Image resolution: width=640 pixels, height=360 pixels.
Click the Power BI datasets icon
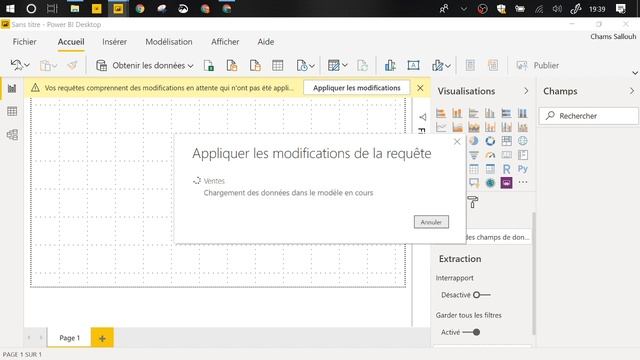pyautogui.click(x=232, y=65)
